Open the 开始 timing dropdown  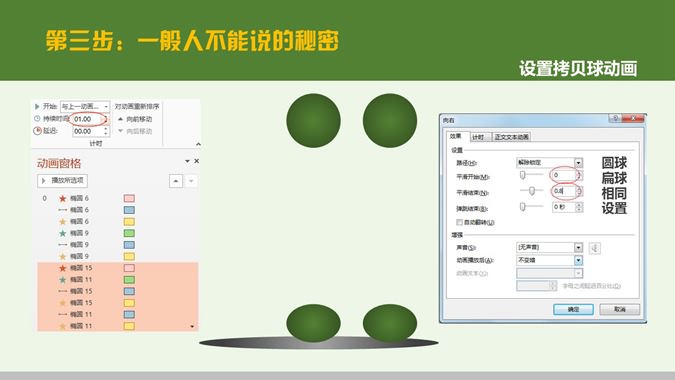85,106
